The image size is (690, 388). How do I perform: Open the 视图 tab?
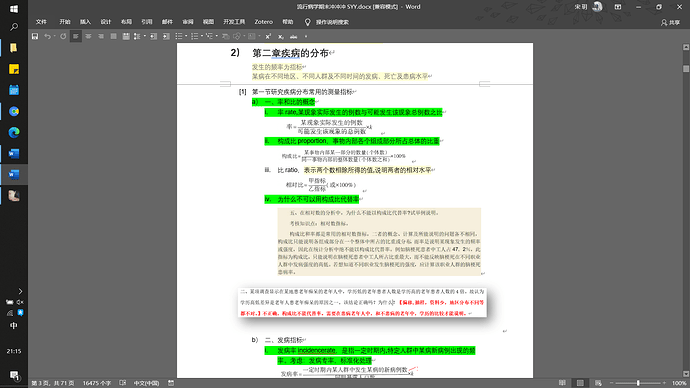(208, 22)
